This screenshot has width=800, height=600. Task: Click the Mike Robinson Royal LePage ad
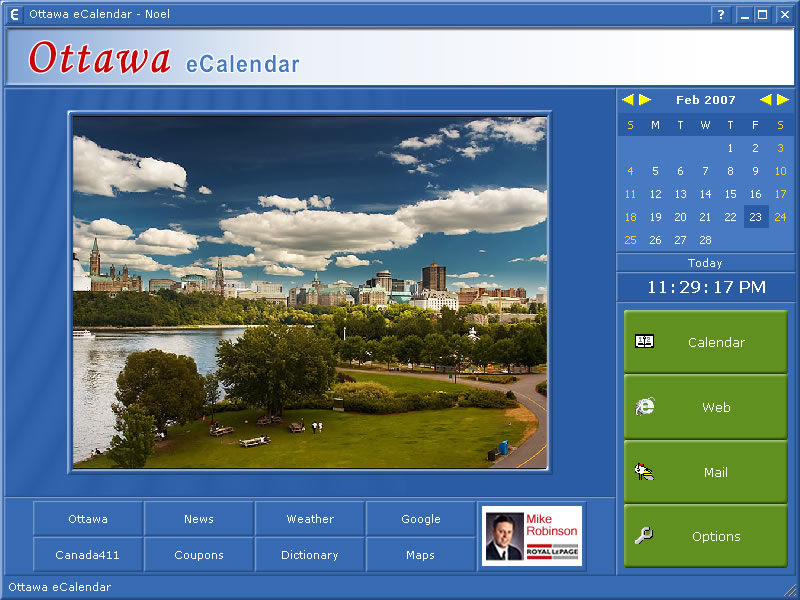pyautogui.click(x=531, y=536)
